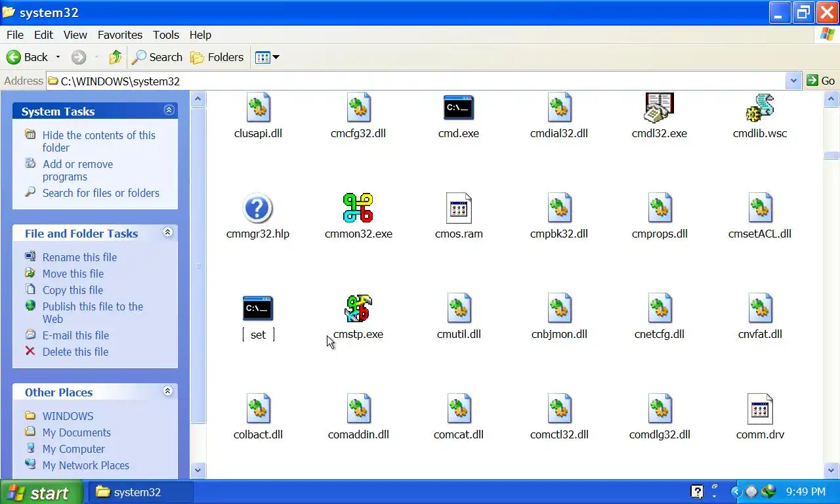The height and width of the screenshot is (504, 840).
Task: Go up one folder level
Action: pyautogui.click(x=115, y=57)
